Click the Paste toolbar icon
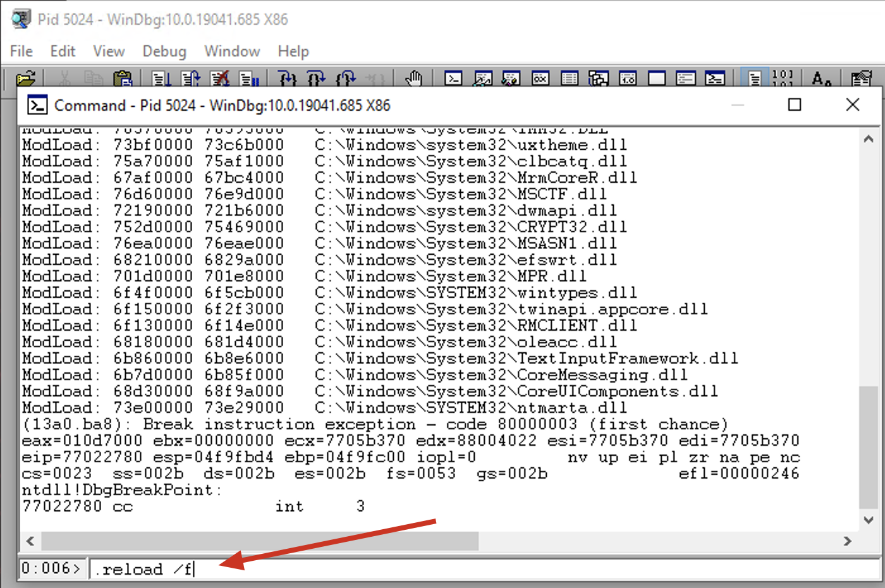The height and width of the screenshot is (588, 885). click(123, 79)
